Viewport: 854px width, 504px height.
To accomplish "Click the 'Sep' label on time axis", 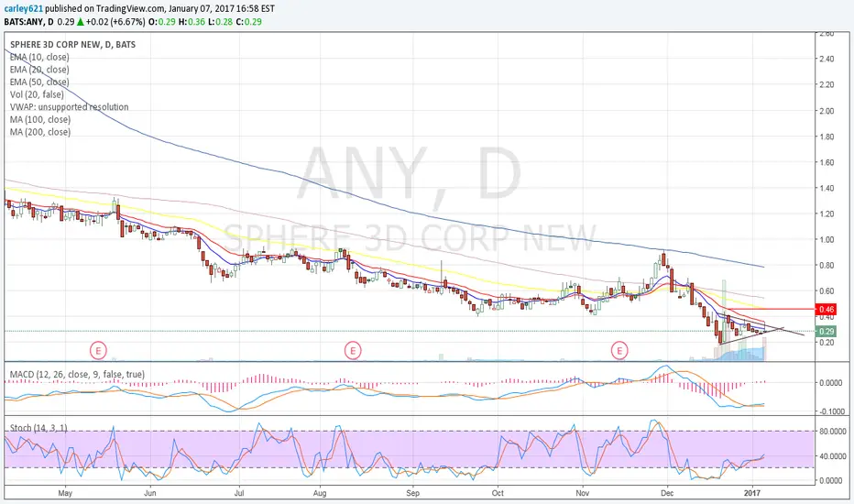I will tap(413, 494).
